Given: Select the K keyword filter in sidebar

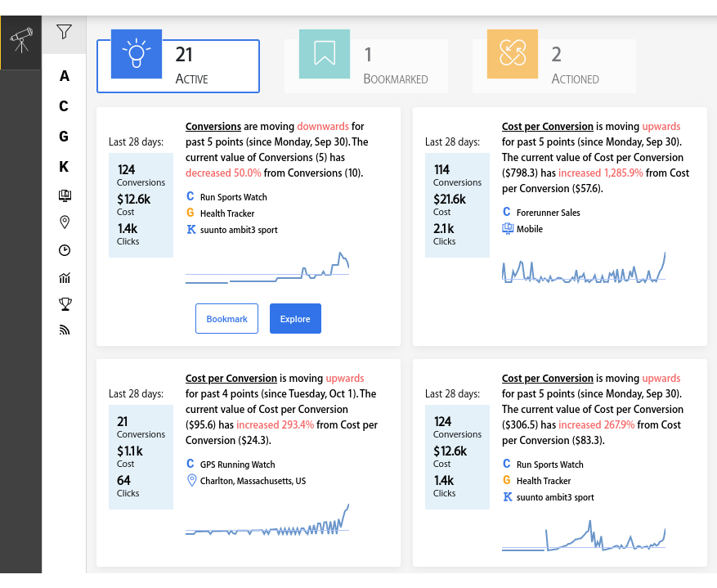Looking at the screenshot, I should coord(64,167).
